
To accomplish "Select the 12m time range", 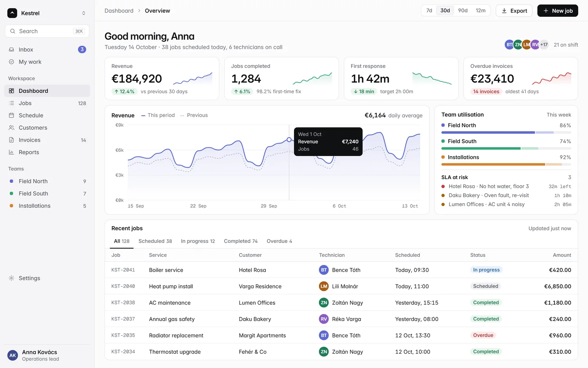I will click(481, 11).
